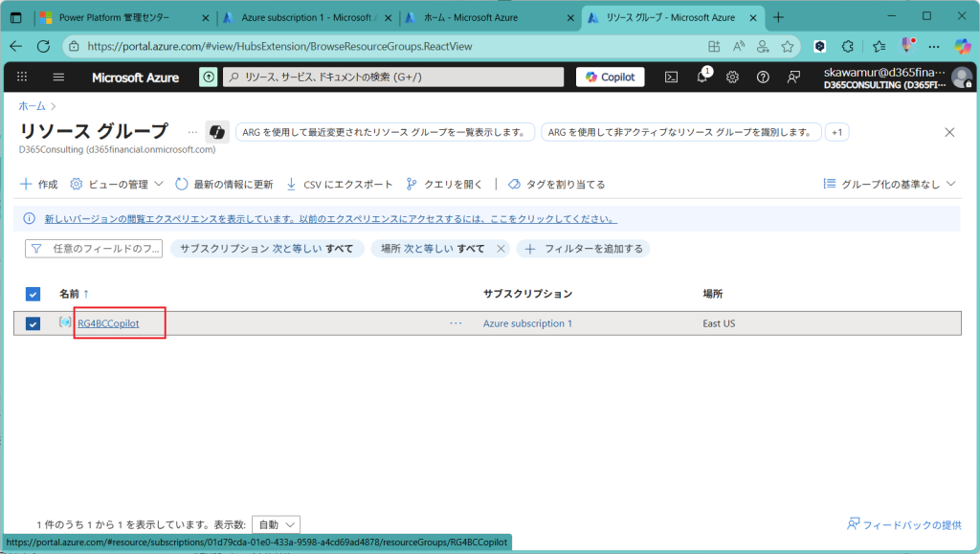The width and height of the screenshot is (980, 554).
Task: Remove the 場所 filter with X
Action: coord(501,249)
